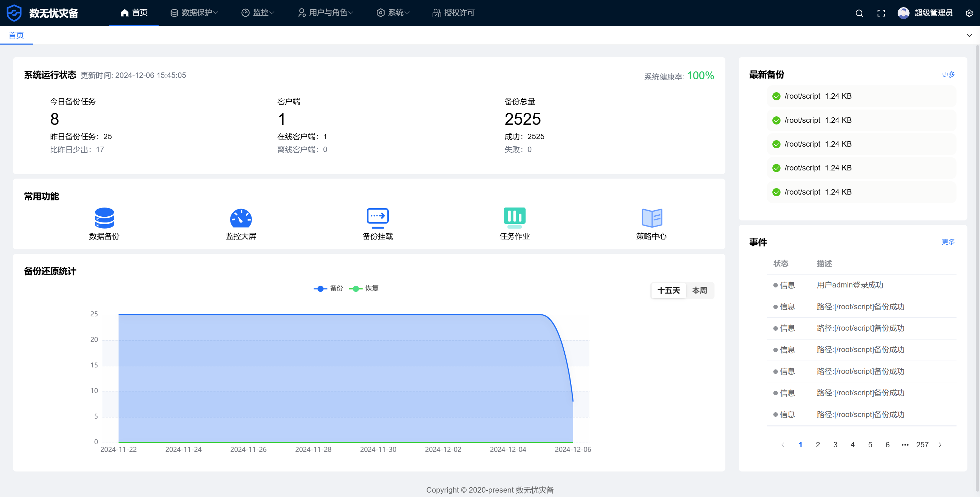
Task: Expand the 数据保护 menu
Action: [194, 13]
